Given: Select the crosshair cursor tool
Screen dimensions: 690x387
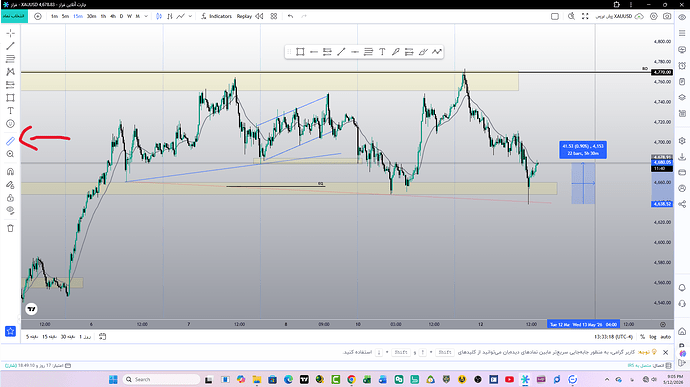Looking at the screenshot, I should 11,33.
